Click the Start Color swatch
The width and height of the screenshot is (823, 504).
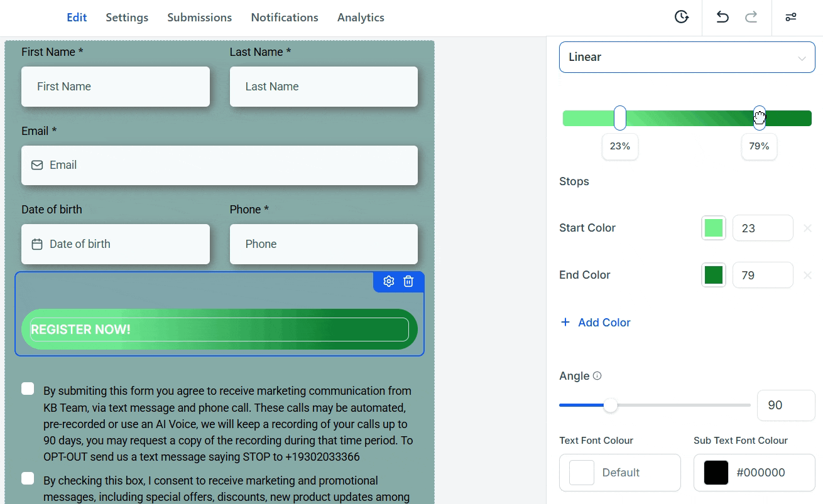click(x=714, y=228)
